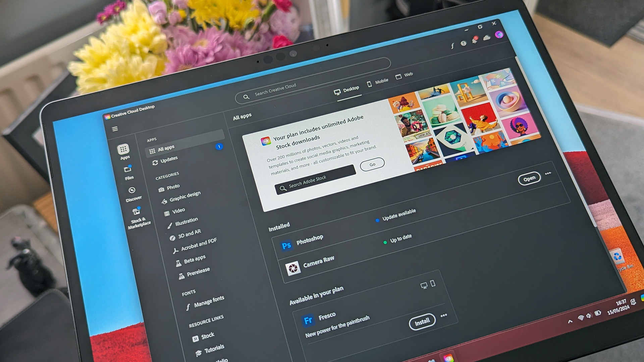Show hidden icons chevron in system tray
The width and height of the screenshot is (644, 362).
click(570, 322)
